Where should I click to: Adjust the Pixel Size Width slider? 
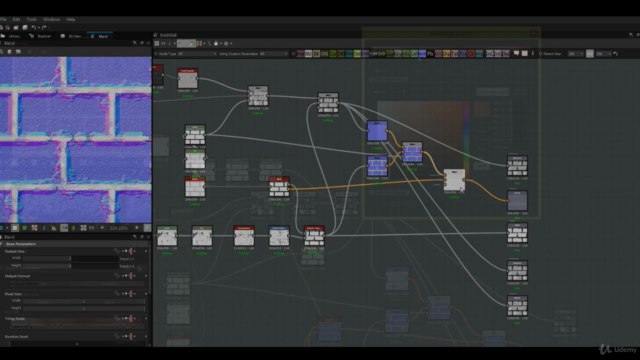84,301
